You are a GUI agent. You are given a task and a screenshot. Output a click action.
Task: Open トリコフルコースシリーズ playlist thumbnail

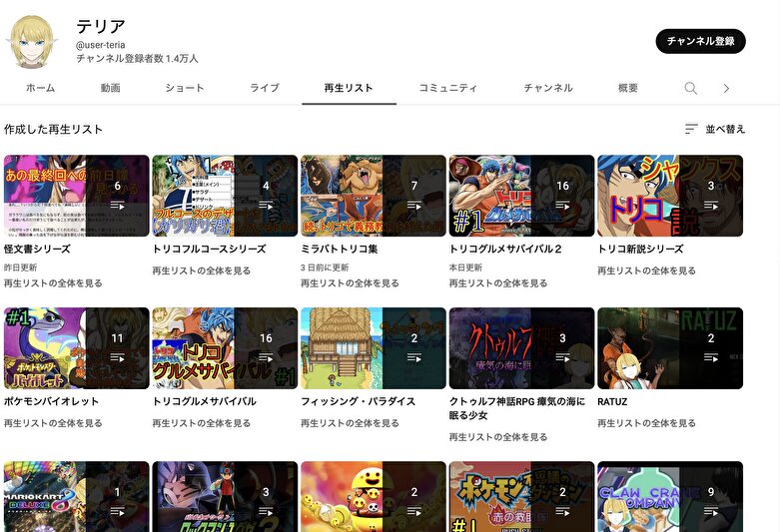coord(225,196)
